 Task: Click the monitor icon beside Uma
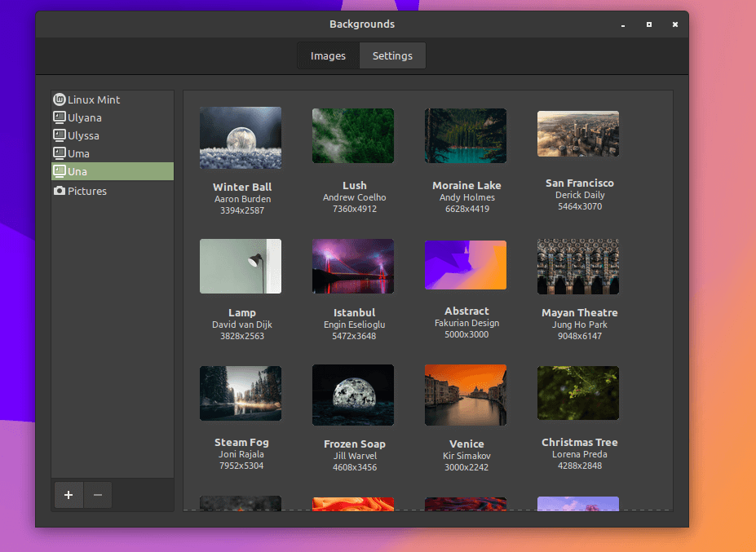tap(59, 153)
